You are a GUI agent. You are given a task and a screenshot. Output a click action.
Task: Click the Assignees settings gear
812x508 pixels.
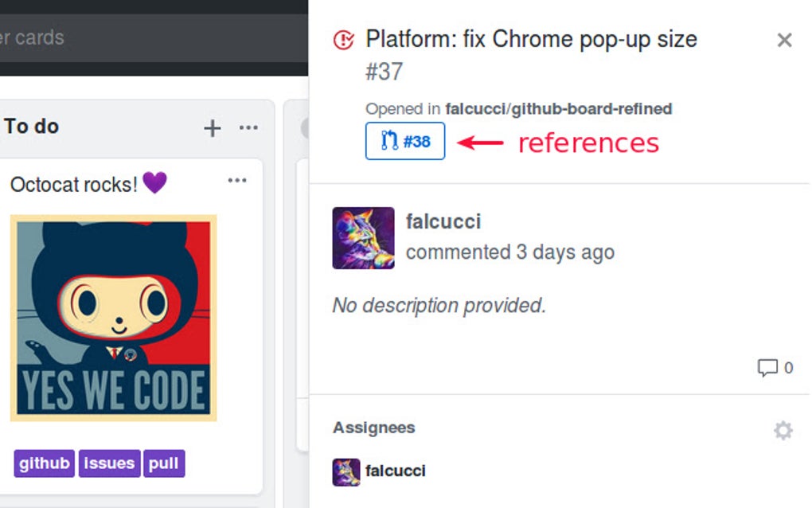pos(783,430)
